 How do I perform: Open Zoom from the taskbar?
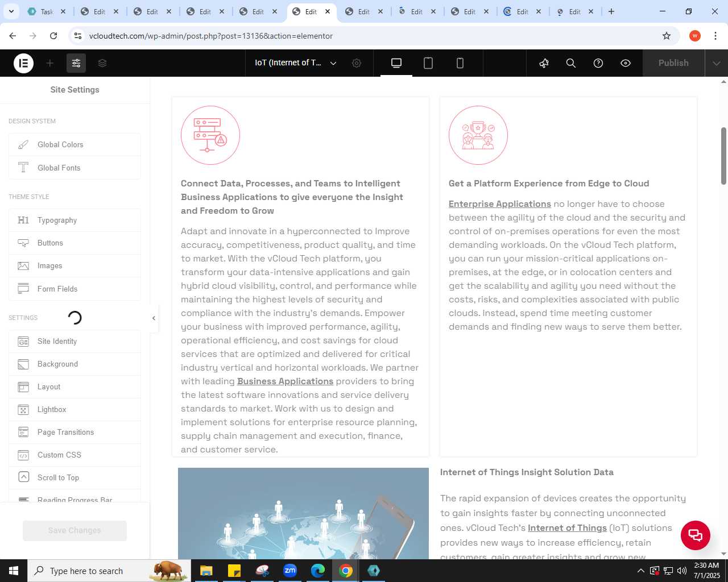pyautogui.click(x=290, y=571)
